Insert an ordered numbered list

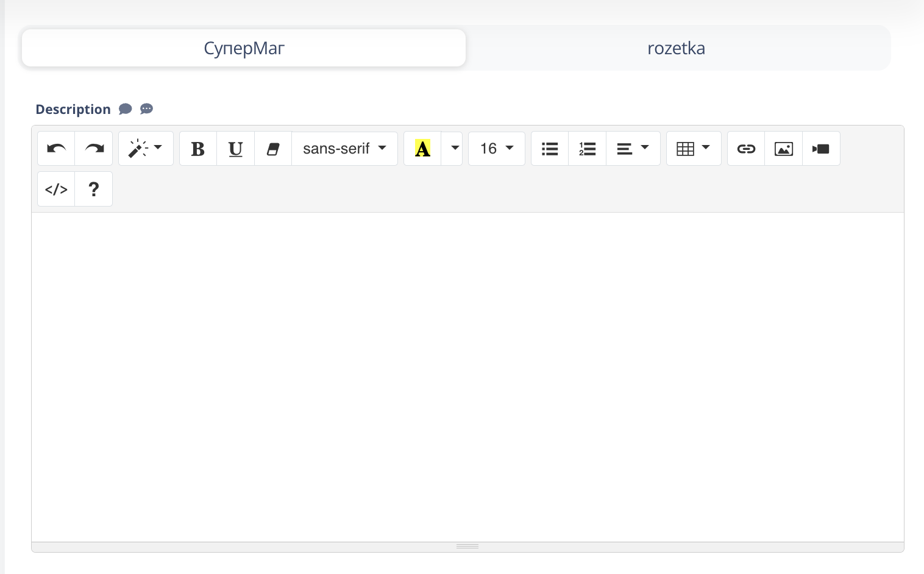point(587,149)
